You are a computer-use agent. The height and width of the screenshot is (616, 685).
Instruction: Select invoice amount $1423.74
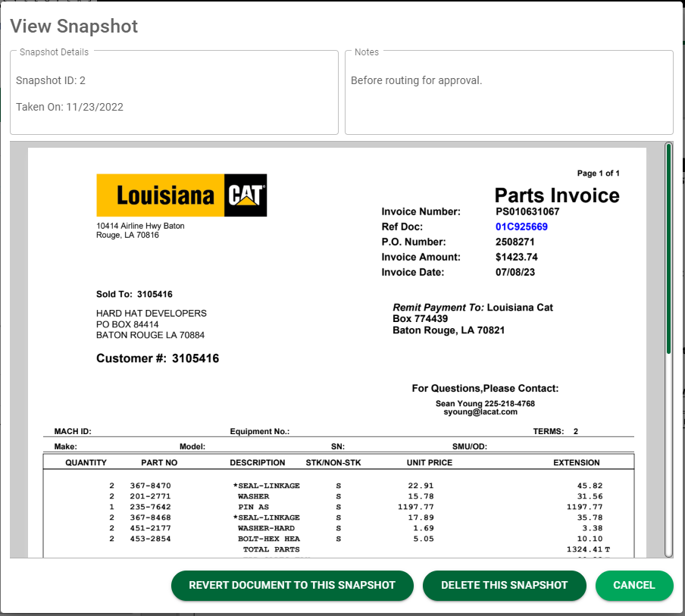[x=516, y=257]
